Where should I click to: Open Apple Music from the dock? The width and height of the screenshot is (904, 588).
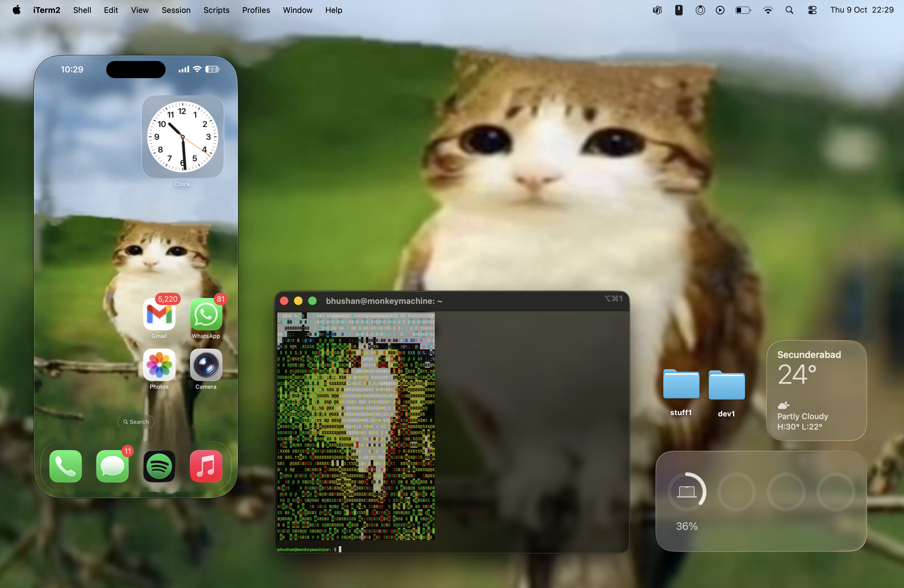coord(206,467)
